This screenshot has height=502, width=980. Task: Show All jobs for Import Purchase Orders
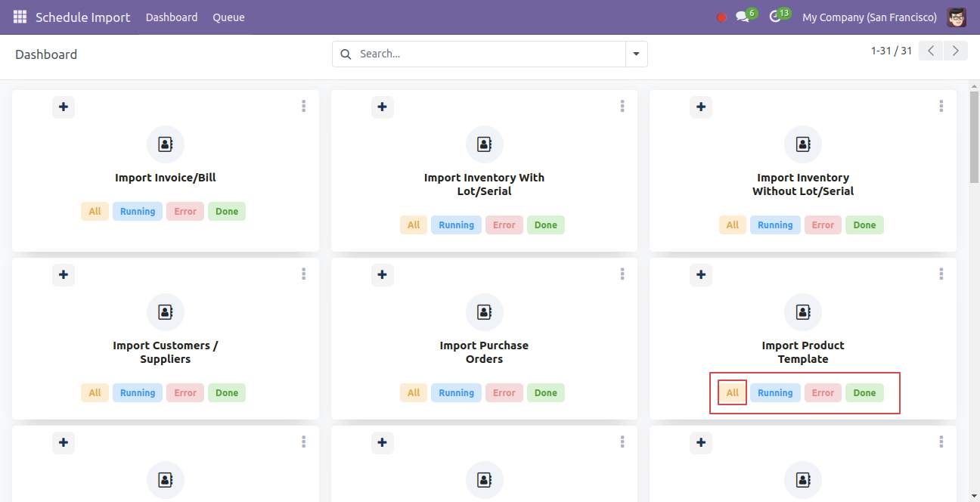pos(414,393)
